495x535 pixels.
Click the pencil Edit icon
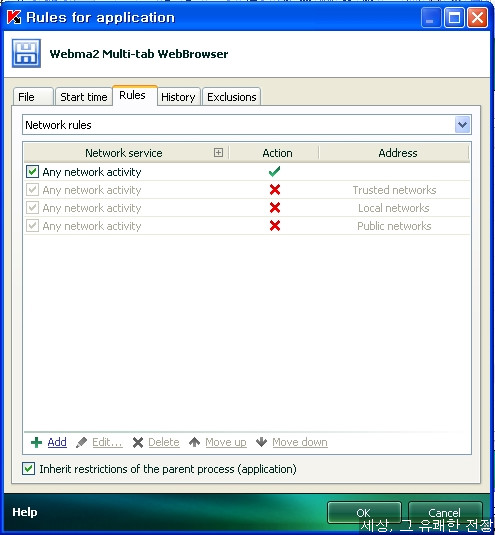(81, 442)
